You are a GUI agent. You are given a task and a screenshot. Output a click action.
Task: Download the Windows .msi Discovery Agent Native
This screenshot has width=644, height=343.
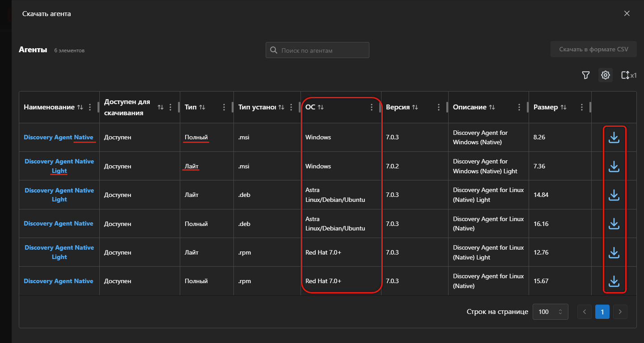(614, 138)
